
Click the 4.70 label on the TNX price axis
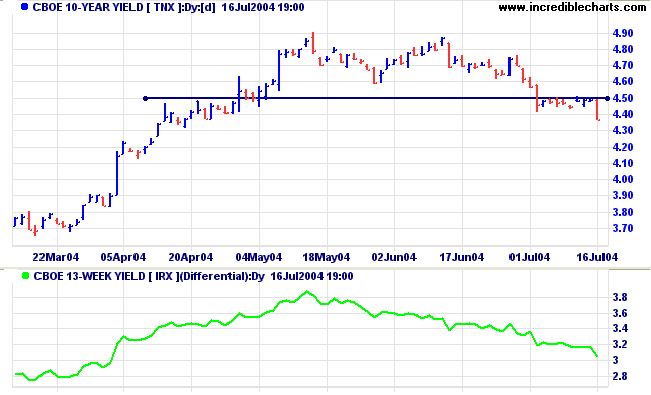click(623, 66)
